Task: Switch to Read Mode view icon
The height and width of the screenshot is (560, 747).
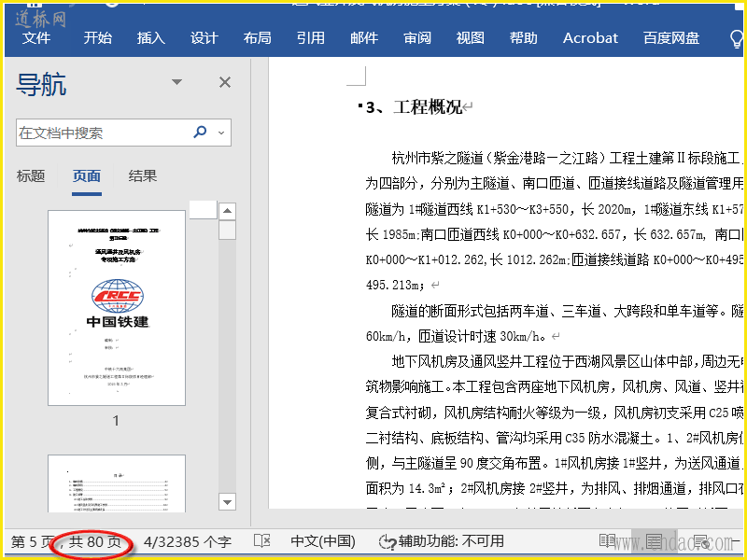Action: 608,541
